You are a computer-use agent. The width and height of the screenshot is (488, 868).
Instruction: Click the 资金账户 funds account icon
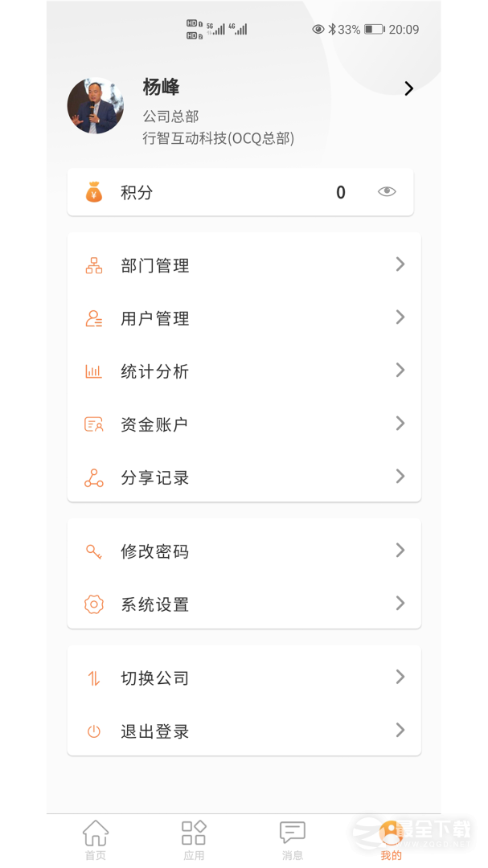[94, 424]
